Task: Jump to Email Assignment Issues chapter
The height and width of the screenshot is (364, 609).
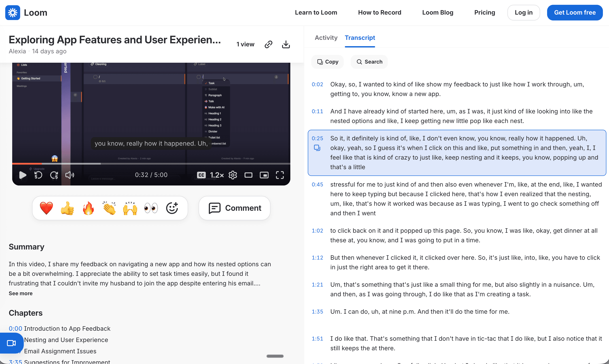Action: 60,351
